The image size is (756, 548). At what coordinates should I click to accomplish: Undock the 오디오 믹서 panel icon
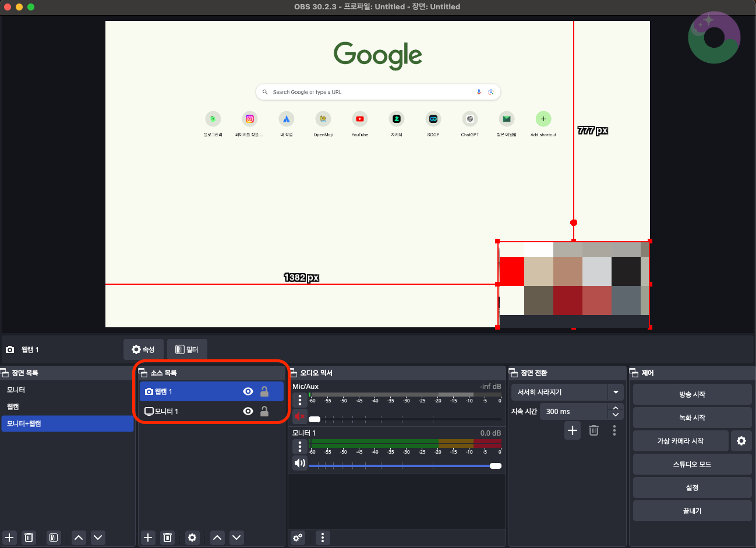click(293, 373)
